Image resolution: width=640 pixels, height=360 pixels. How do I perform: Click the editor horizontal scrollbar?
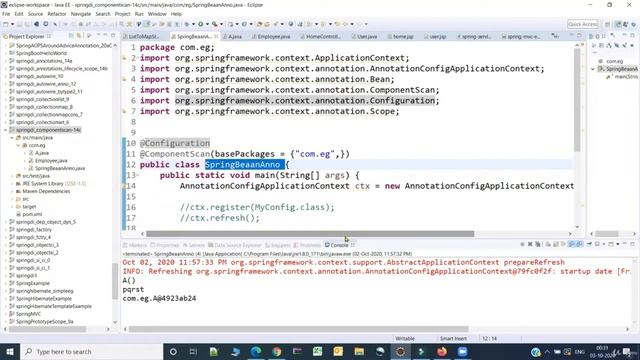[310, 234]
